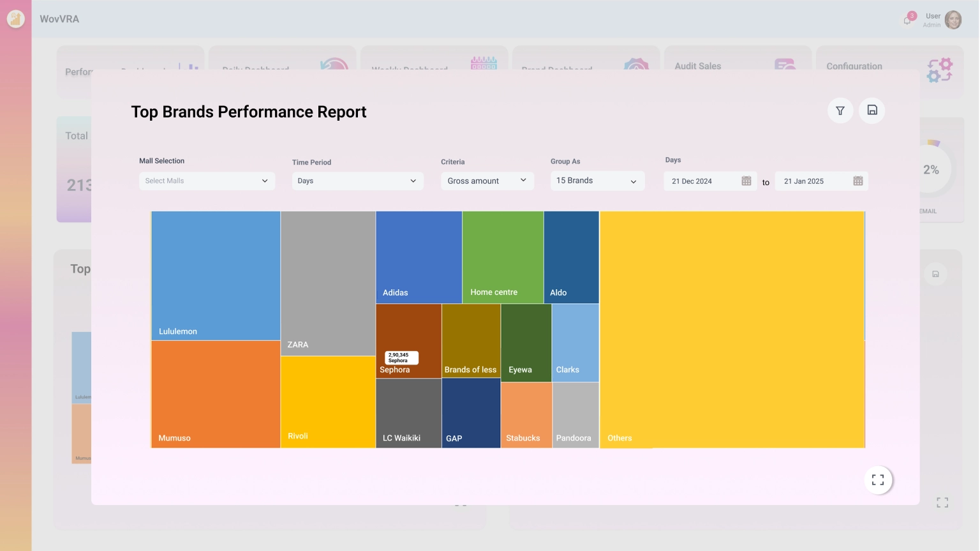The height and width of the screenshot is (551, 980).
Task: Select the Rivoli treemap tile
Action: (328, 402)
